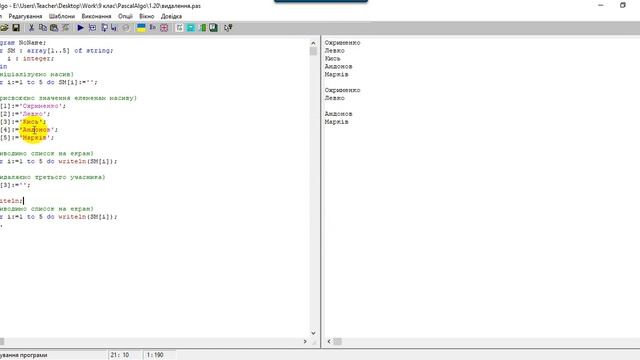The image size is (640, 360).
Task: Click editor horizontal scroll right arrow
Action: (x=305, y=341)
